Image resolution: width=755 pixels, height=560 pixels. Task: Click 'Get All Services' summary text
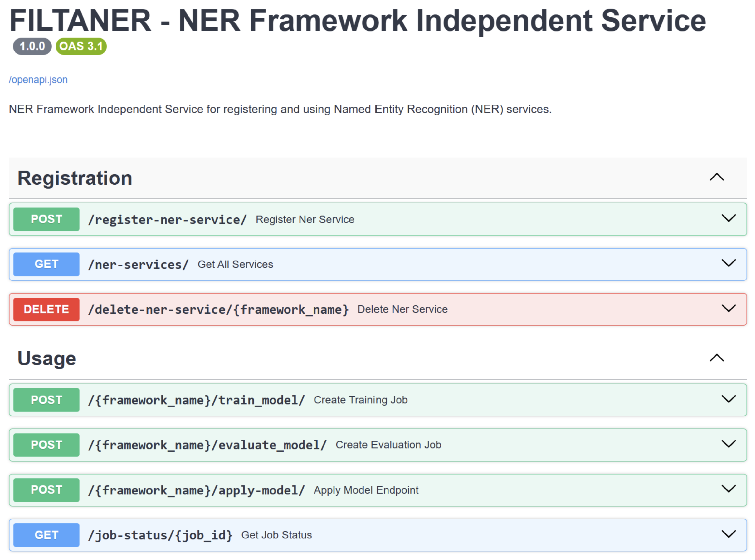pos(235,264)
